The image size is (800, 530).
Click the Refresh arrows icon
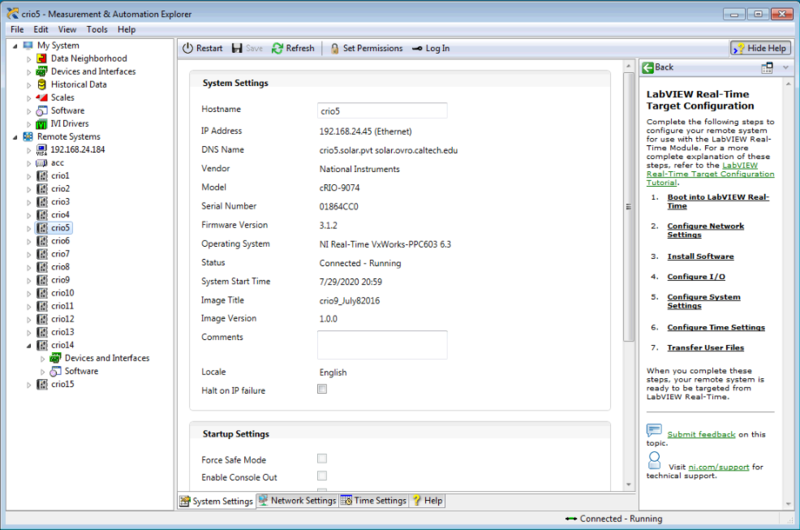click(277, 48)
